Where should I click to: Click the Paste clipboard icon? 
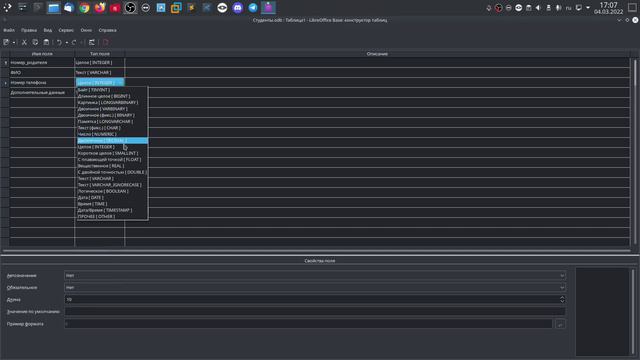coord(46,42)
